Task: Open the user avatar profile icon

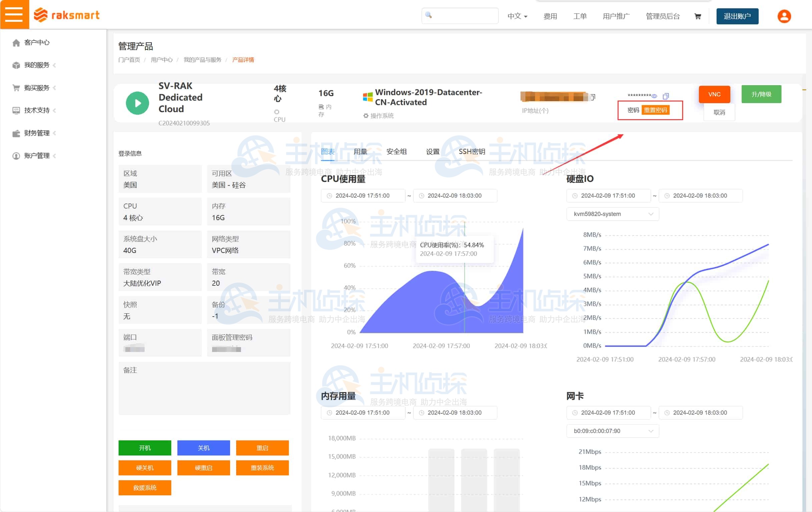Action: 784,16
